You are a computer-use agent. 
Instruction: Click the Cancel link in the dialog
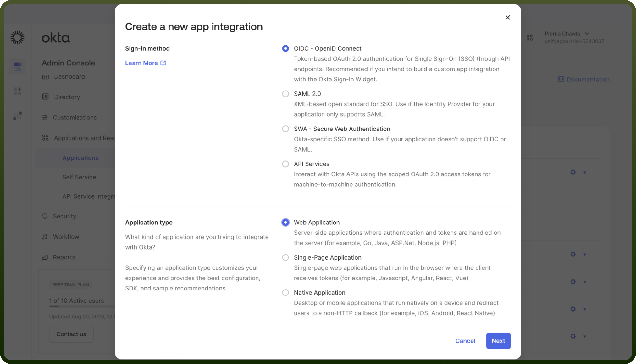(465, 341)
